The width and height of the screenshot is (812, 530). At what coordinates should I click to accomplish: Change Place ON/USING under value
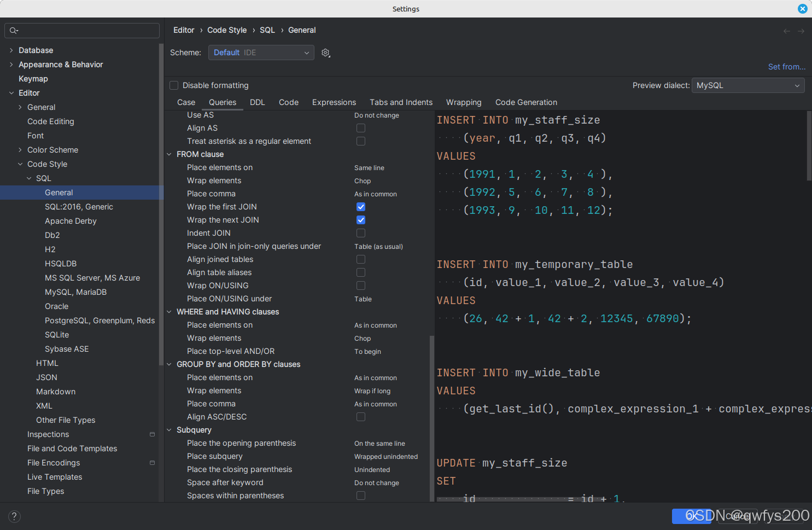click(363, 299)
